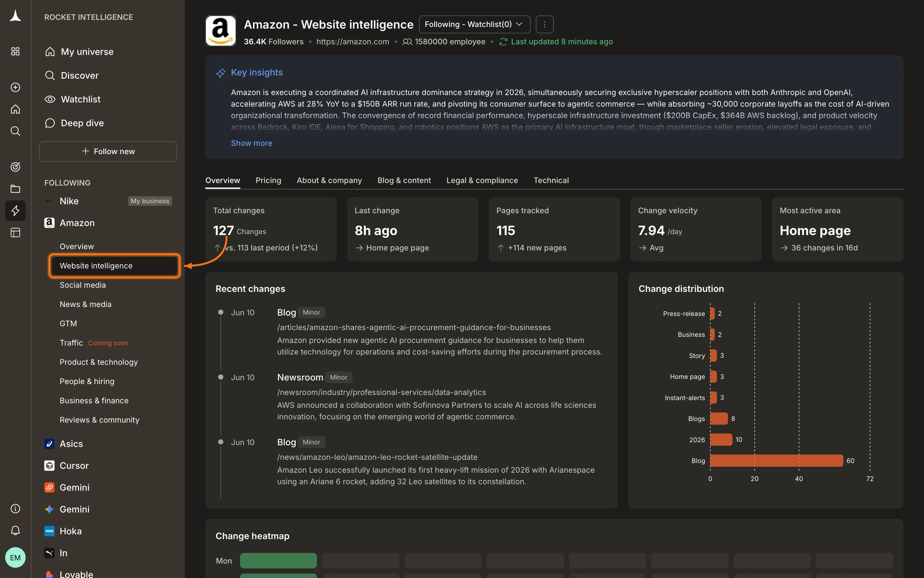The height and width of the screenshot is (578, 924).
Task: Click the refresh icon beside Last updated
Action: coord(503,42)
